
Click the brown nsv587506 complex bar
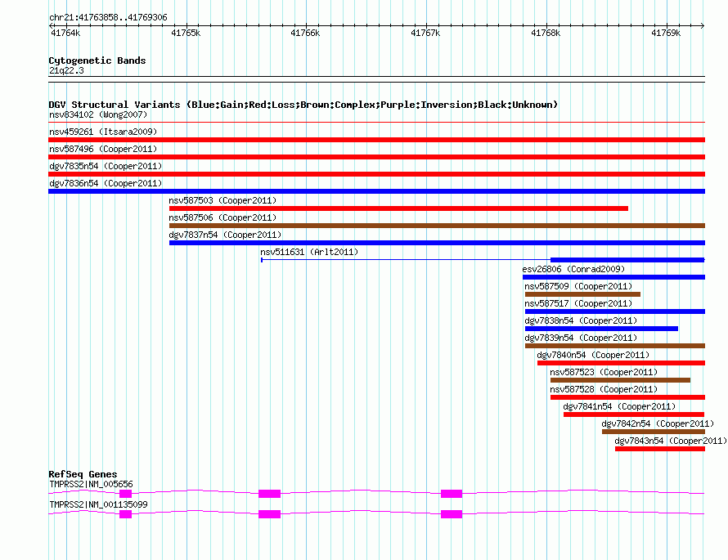click(x=437, y=226)
